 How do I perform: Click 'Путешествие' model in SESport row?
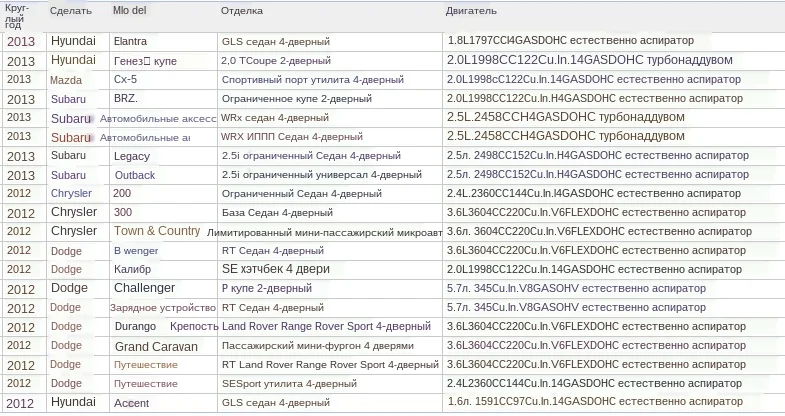click(x=146, y=384)
